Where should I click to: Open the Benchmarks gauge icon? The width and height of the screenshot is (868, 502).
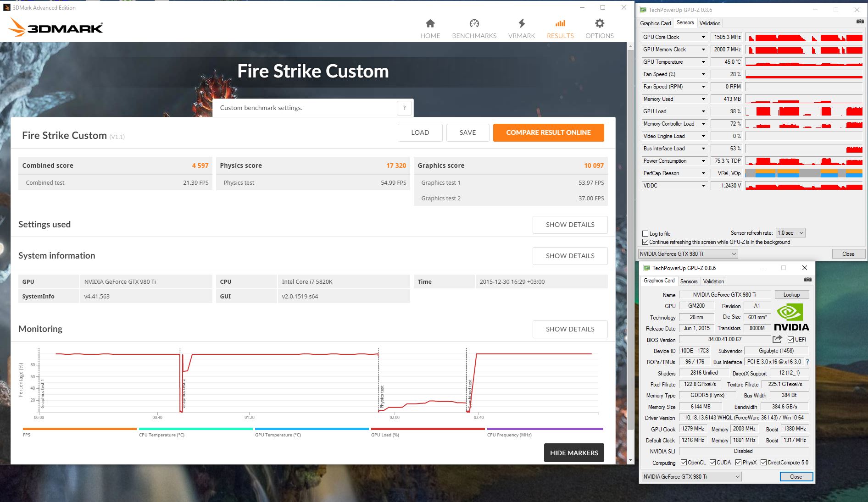point(474,23)
